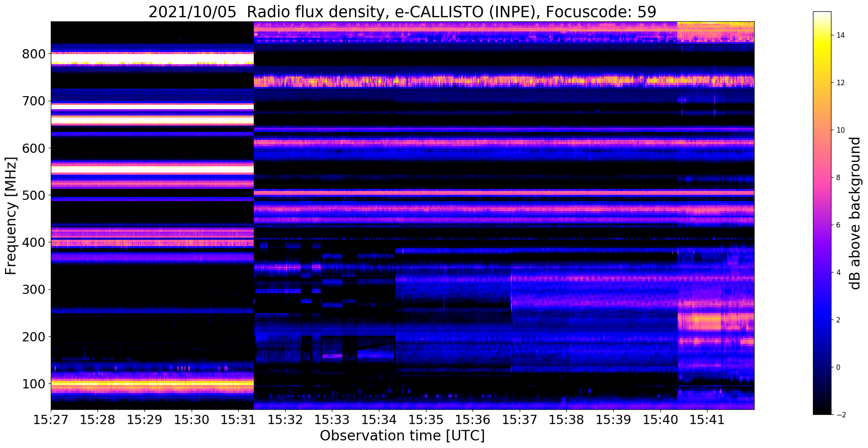Click the 15:35 time tick label
The height and width of the screenshot is (448, 868).
[x=426, y=419]
